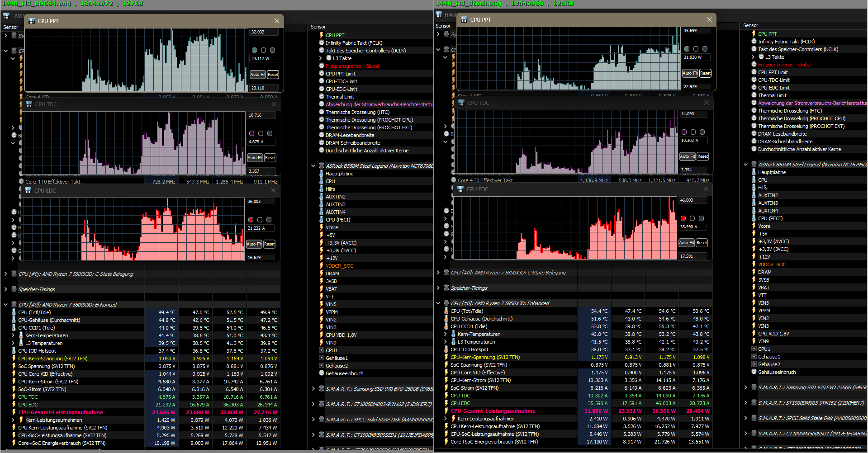The image size is (868, 453).
Task: Click the HWiNFO app icon in the Stock screenshot title bar
Action: (439, 14)
